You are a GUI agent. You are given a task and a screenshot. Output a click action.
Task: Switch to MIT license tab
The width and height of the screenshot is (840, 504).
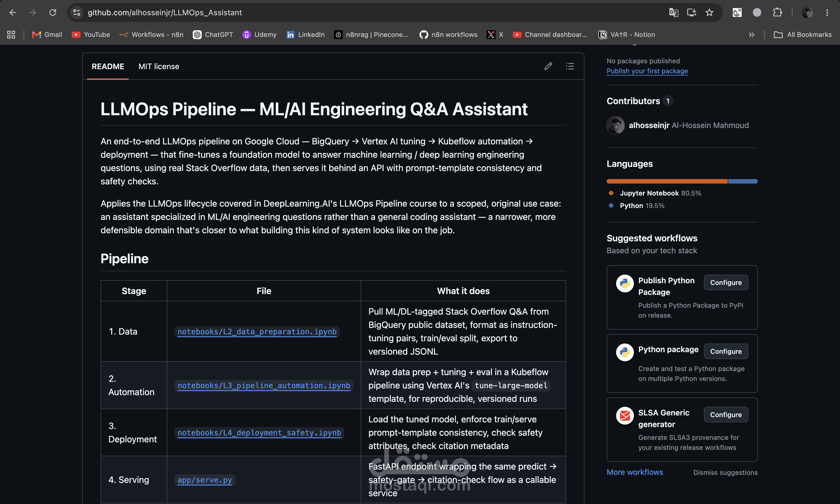point(159,67)
